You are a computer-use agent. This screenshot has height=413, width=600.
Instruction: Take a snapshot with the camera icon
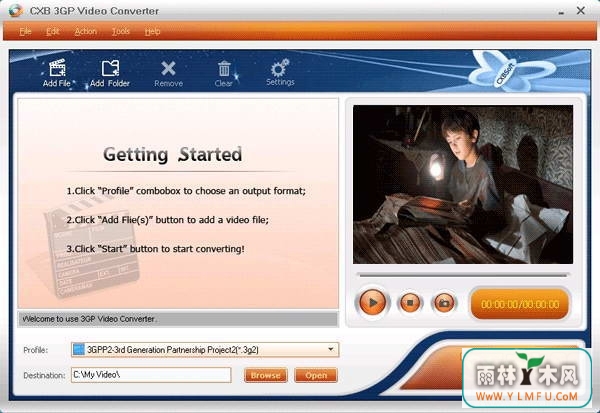click(444, 303)
